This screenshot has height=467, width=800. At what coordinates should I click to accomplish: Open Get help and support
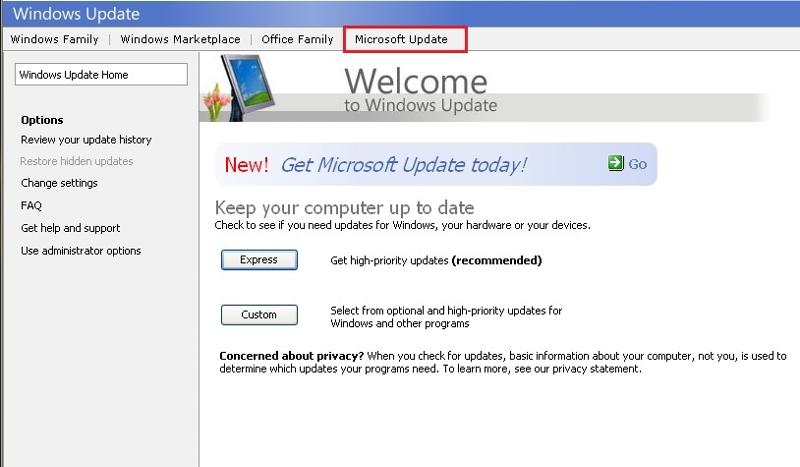pyautogui.click(x=70, y=228)
